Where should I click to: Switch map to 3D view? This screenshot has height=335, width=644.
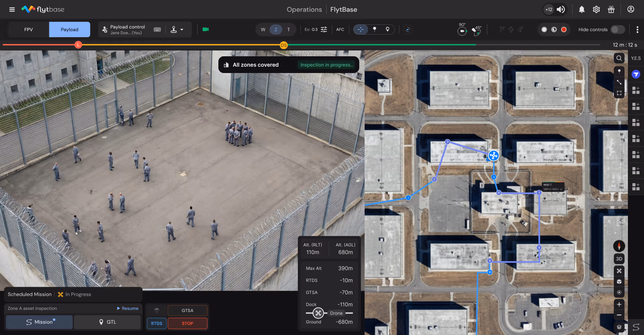[x=619, y=259]
